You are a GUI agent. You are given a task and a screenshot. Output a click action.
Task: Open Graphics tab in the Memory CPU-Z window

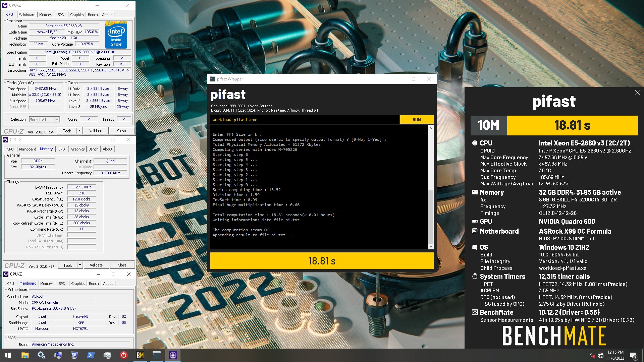point(78,149)
